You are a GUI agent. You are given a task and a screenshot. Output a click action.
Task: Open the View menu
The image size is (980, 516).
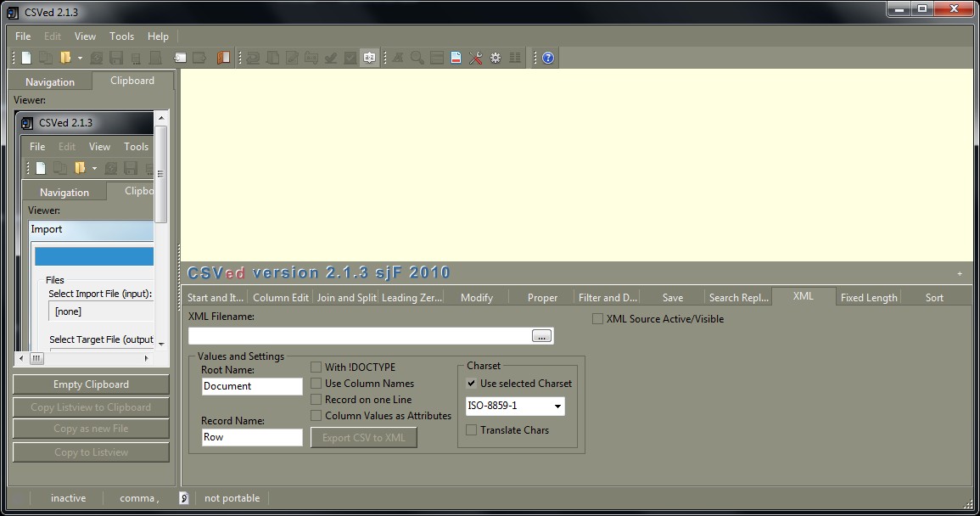[85, 36]
